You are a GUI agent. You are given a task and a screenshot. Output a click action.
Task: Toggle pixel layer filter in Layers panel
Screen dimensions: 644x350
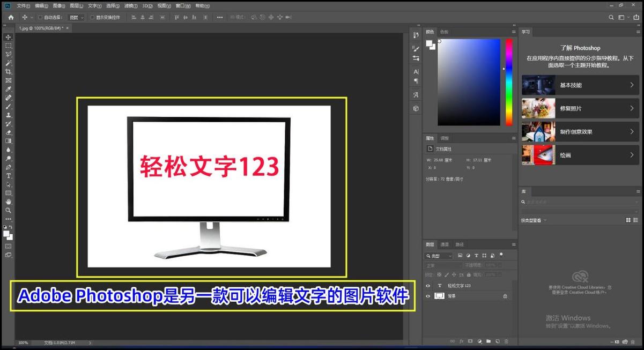tap(460, 256)
